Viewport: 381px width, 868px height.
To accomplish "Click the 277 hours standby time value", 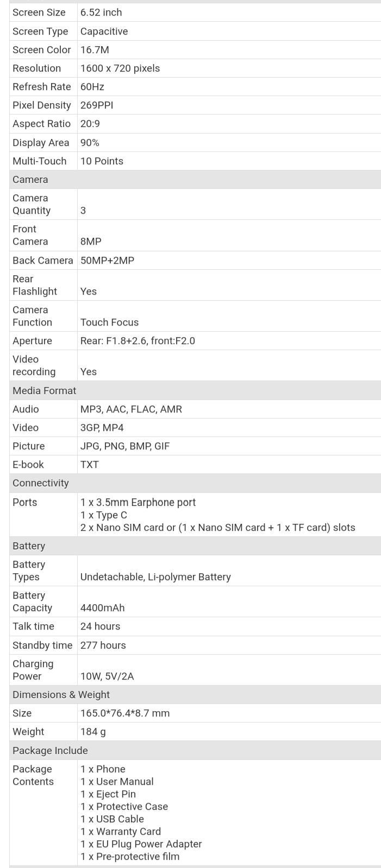I will 103,645.
